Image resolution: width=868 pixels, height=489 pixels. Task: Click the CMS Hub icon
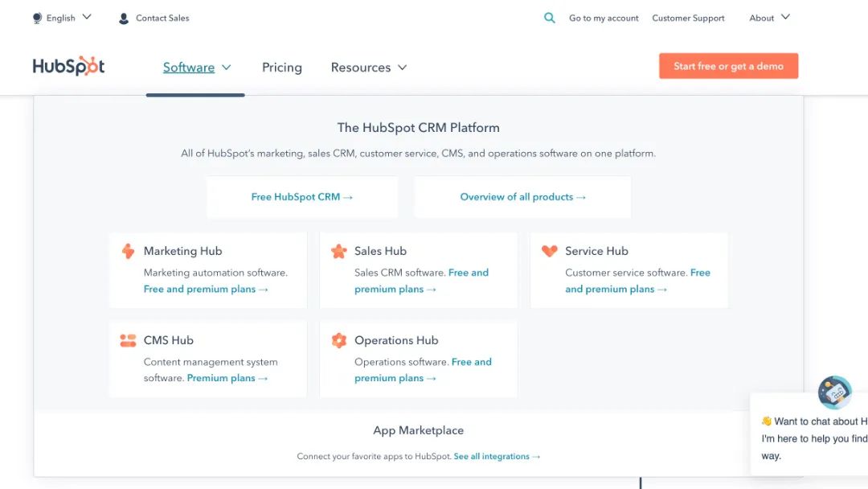pos(128,340)
